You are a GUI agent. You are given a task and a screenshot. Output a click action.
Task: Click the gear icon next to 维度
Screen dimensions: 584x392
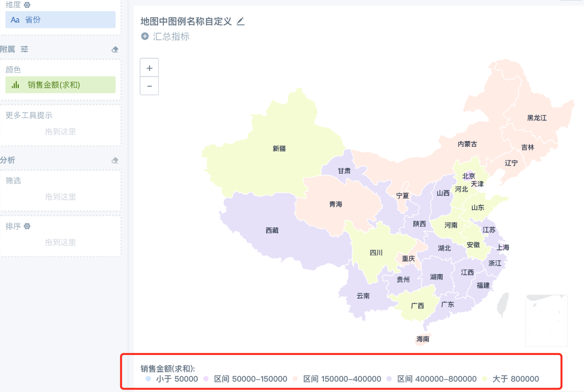coord(27,5)
